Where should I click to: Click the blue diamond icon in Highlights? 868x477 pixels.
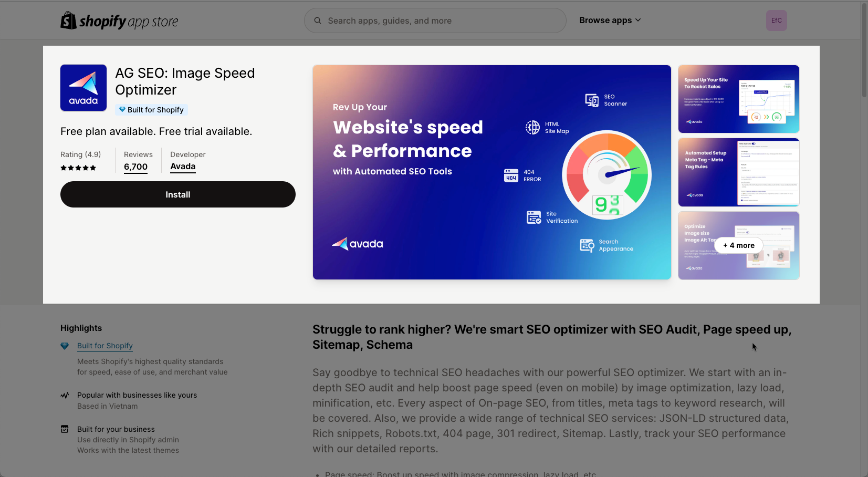coord(65,346)
